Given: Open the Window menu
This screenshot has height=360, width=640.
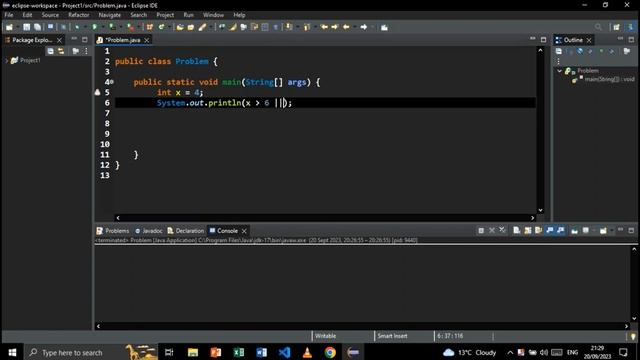Looking at the screenshot, I should [x=213, y=15].
